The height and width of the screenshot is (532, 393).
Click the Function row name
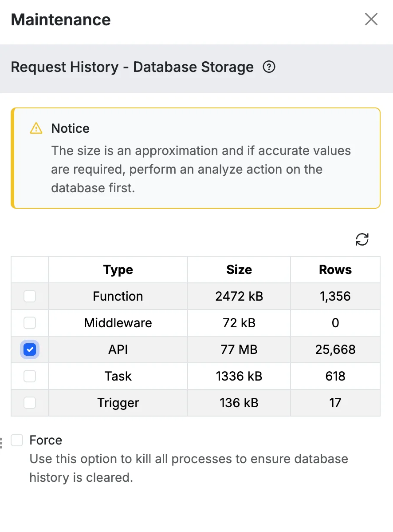[118, 296]
